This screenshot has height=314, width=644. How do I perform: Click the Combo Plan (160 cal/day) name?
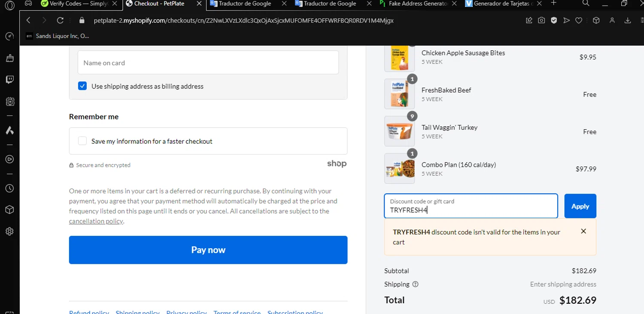tap(459, 165)
